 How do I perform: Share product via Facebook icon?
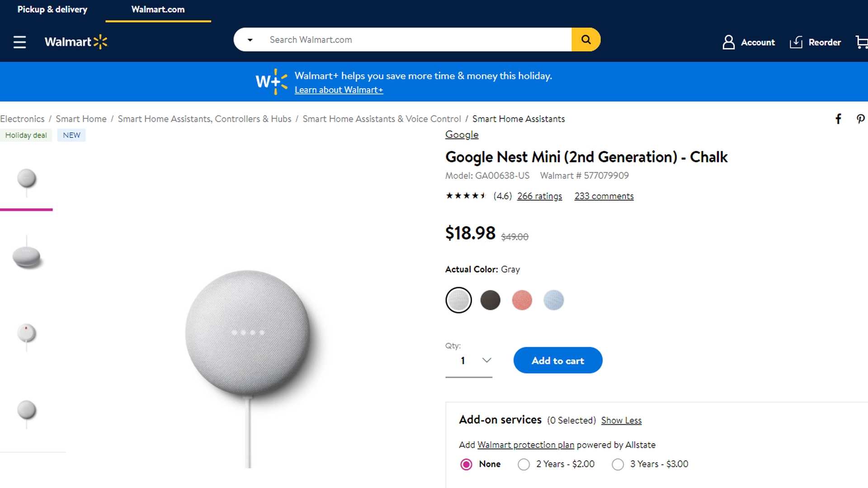(838, 119)
